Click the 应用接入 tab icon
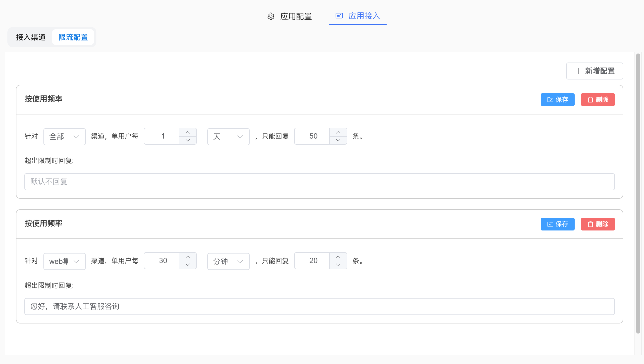Viewport: 644px width, 364px height. (339, 16)
